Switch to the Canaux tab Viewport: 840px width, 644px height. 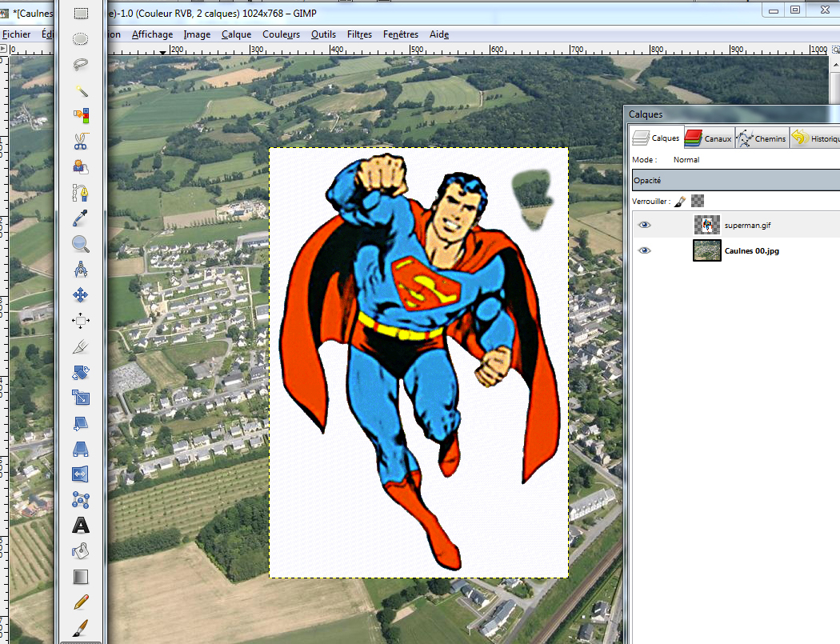(x=708, y=138)
